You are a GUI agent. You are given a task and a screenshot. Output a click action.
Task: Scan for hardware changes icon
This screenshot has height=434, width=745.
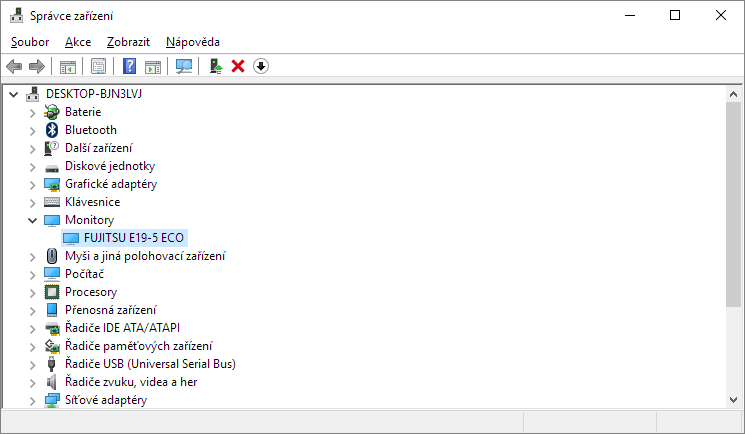tap(184, 66)
